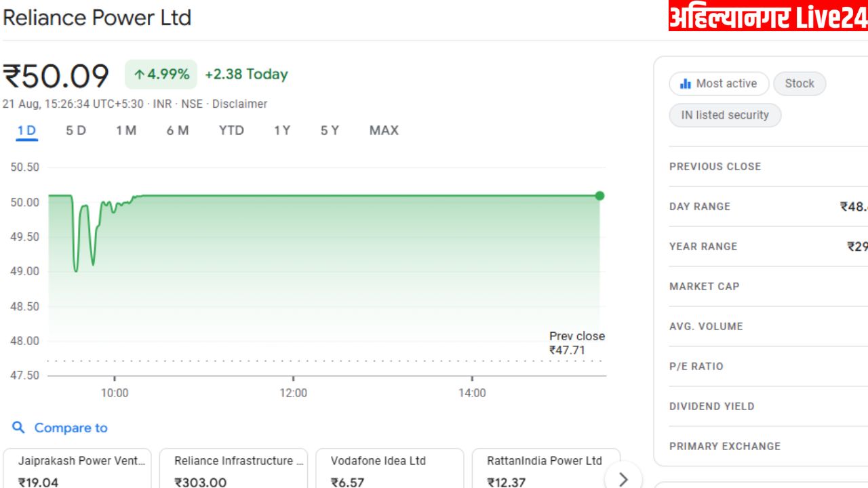Select the 1D time range tab

point(27,130)
